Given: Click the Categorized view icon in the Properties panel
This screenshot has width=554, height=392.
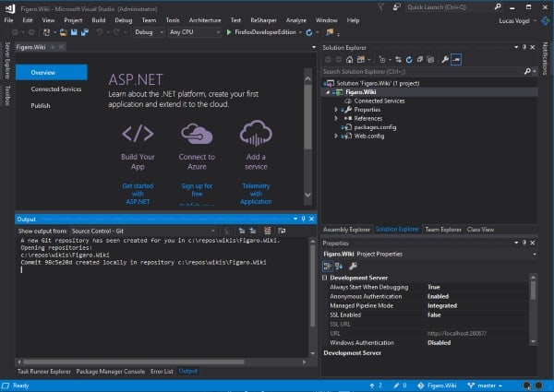Looking at the screenshot, I should [x=328, y=266].
